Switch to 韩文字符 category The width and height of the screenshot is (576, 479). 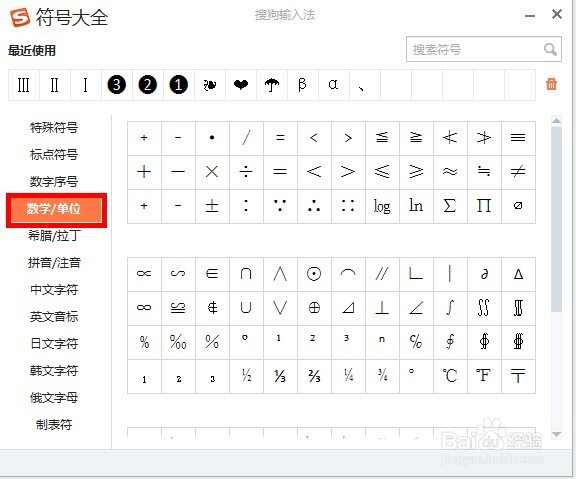pos(54,370)
